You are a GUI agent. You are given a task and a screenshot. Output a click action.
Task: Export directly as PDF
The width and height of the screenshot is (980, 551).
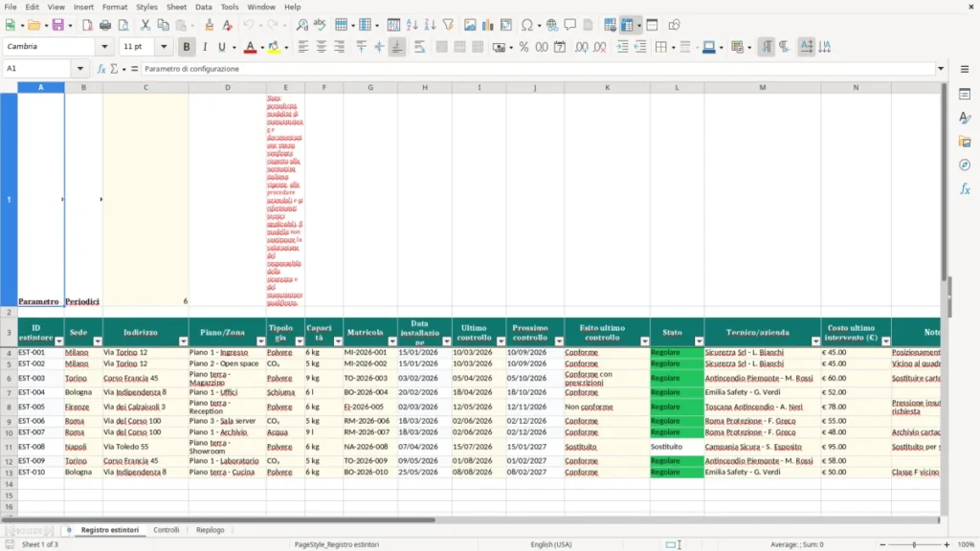tap(87, 25)
